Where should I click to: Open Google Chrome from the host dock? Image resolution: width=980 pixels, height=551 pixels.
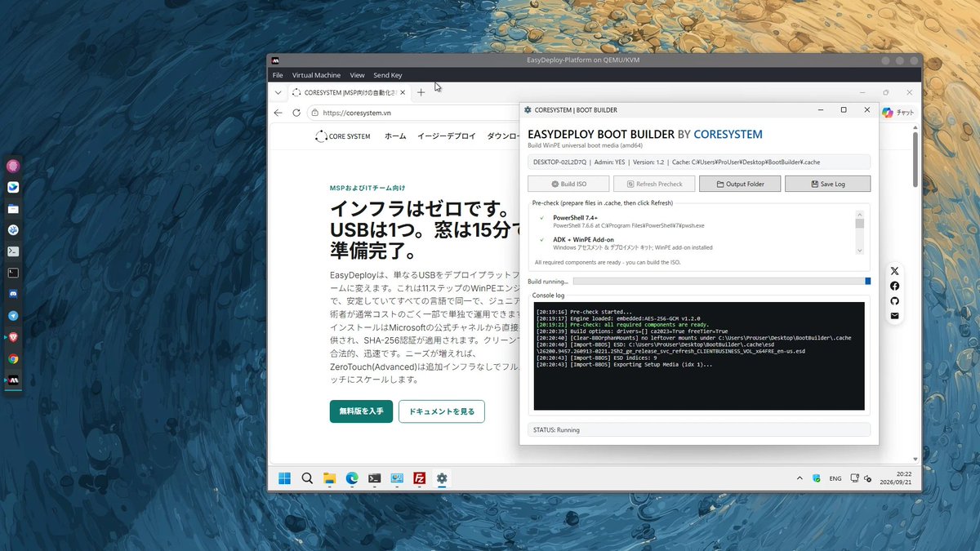coord(13,358)
